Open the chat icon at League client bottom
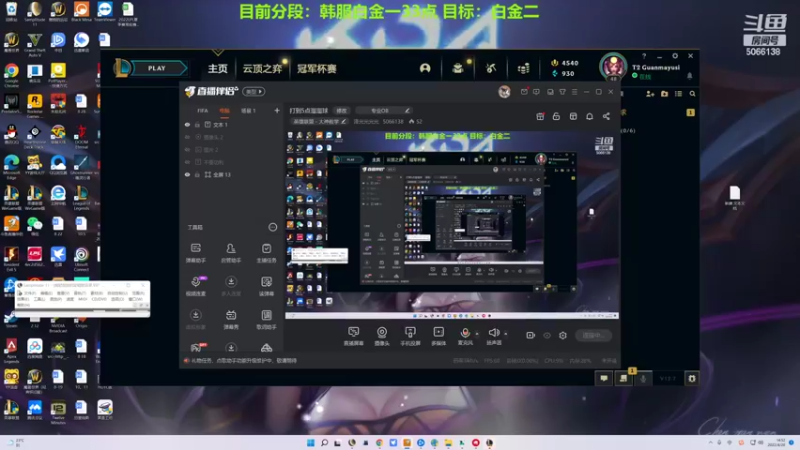The width and height of the screenshot is (800, 450). coord(604,378)
